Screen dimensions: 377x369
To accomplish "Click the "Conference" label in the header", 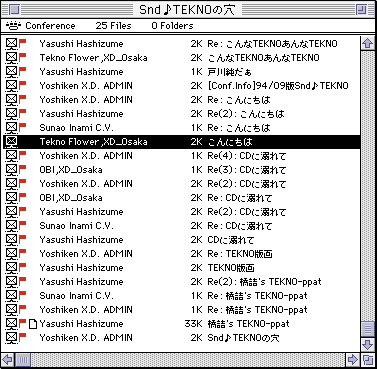I will click(x=50, y=26).
